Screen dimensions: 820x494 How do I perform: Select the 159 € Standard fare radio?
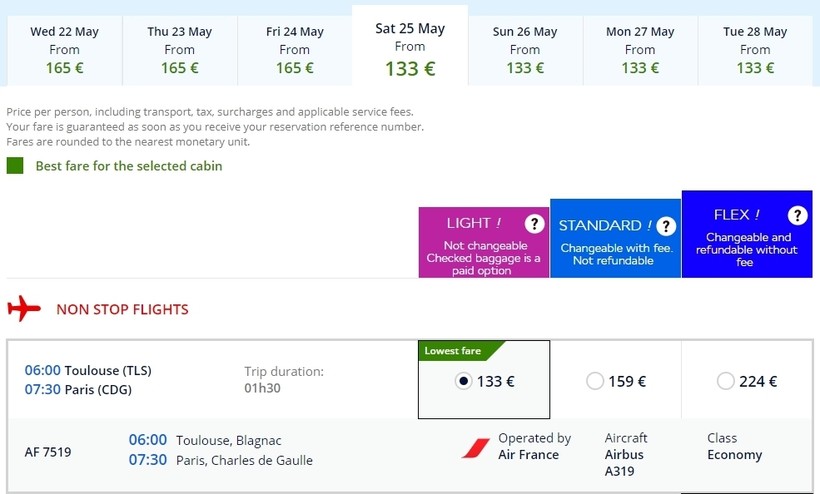coord(595,381)
